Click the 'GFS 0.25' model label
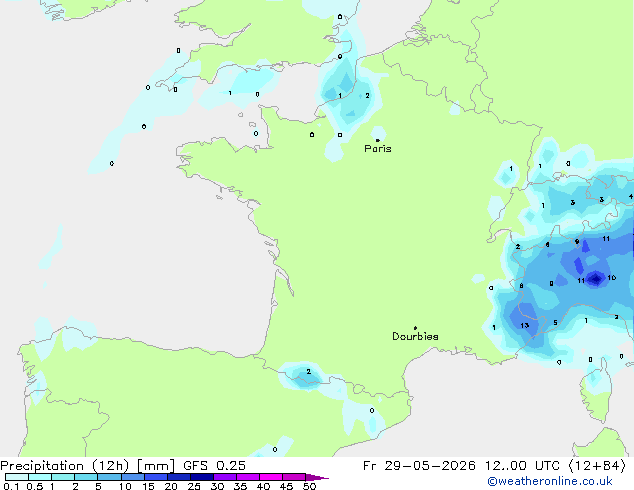 click(x=214, y=466)
